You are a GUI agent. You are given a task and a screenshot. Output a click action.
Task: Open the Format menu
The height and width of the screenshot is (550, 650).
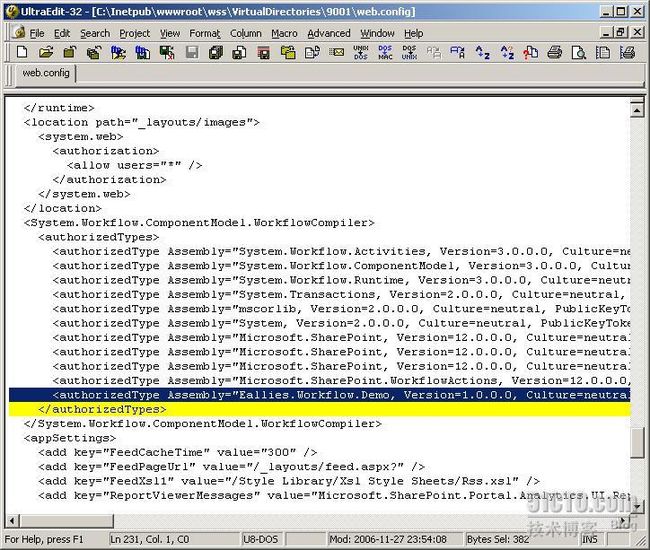[x=205, y=33]
